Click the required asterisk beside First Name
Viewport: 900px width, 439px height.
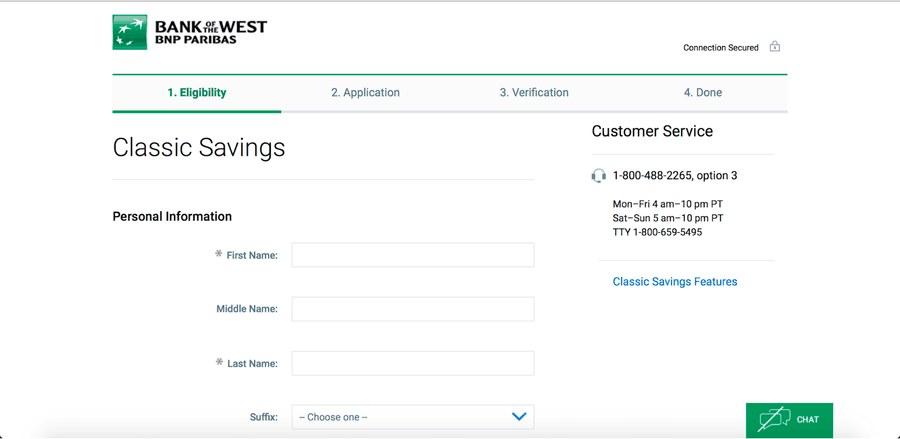pyautogui.click(x=219, y=254)
